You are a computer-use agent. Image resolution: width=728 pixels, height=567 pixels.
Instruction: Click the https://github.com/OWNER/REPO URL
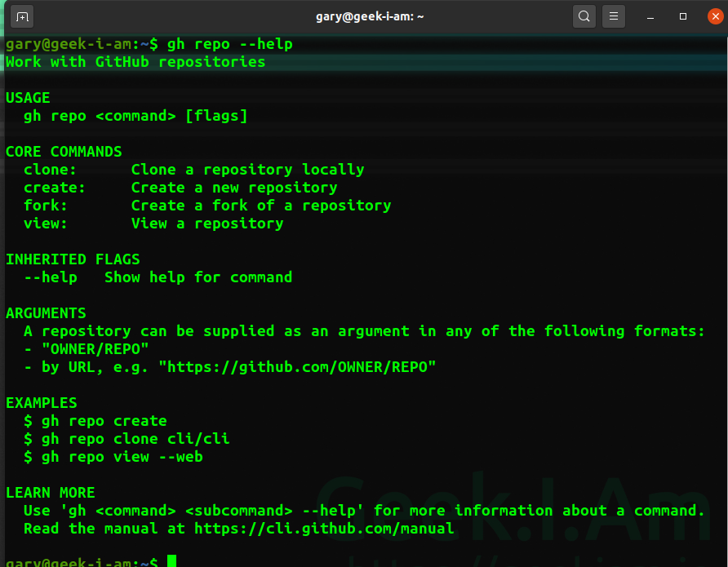(297, 367)
